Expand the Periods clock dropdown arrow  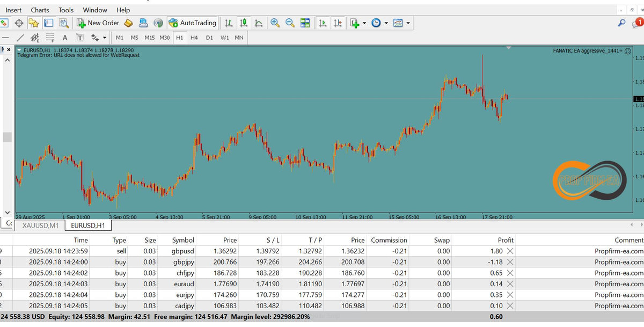pos(386,23)
